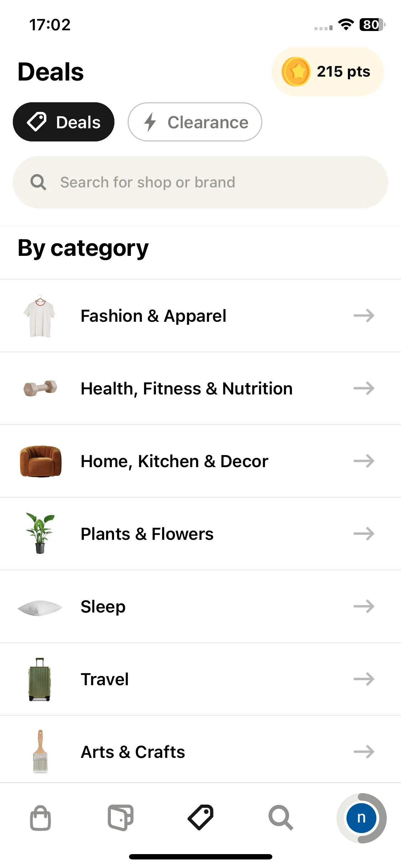The height and width of the screenshot is (868, 401).
Task: Tap the deals tag icon in bottom bar
Action: [x=200, y=817]
